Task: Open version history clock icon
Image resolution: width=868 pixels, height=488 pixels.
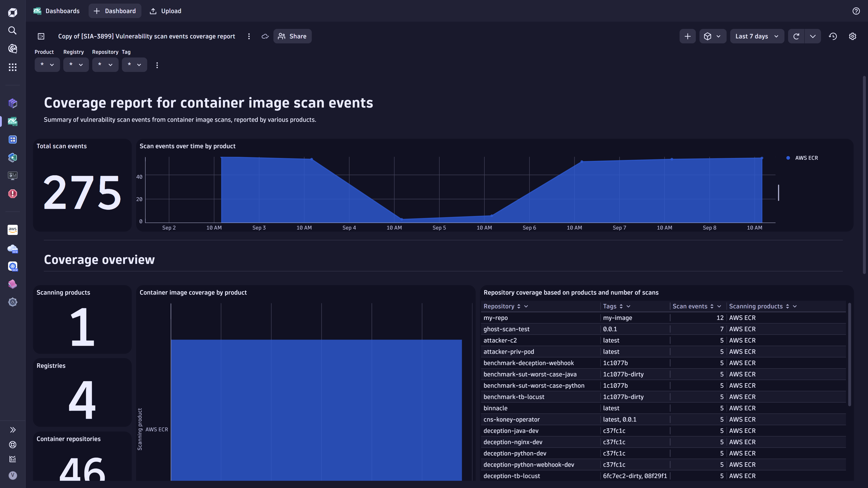Action: (x=833, y=36)
